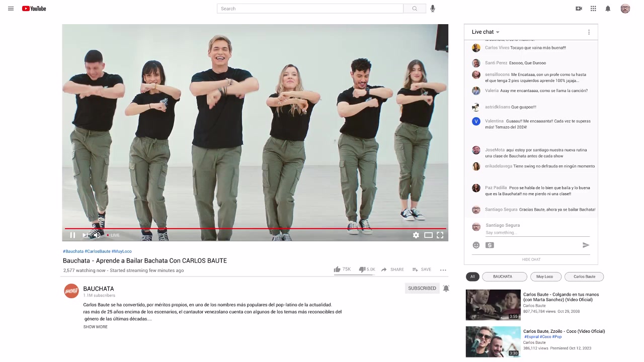Like the video with 75K likes
This screenshot has width=644, height=362.
click(342, 269)
